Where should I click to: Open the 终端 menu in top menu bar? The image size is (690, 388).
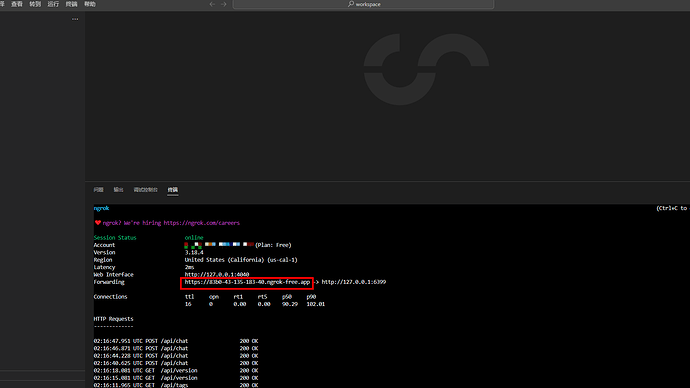click(x=71, y=4)
